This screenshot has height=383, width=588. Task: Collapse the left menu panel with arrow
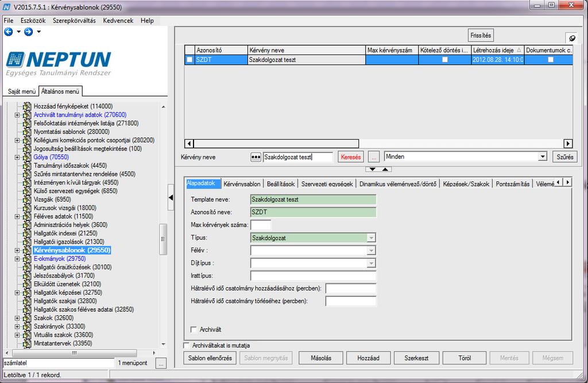click(x=171, y=198)
